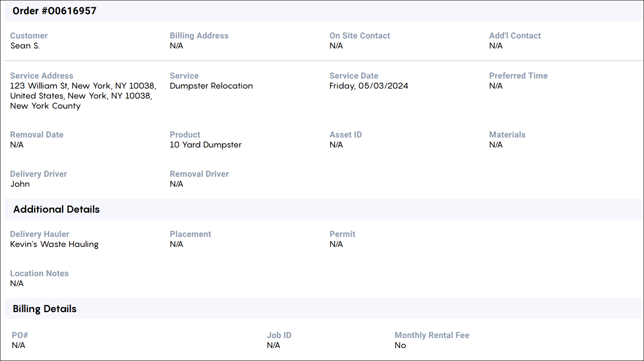Click the 10 Yard Dumpster product value
644x361 pixels.
(x=206, y=145)
